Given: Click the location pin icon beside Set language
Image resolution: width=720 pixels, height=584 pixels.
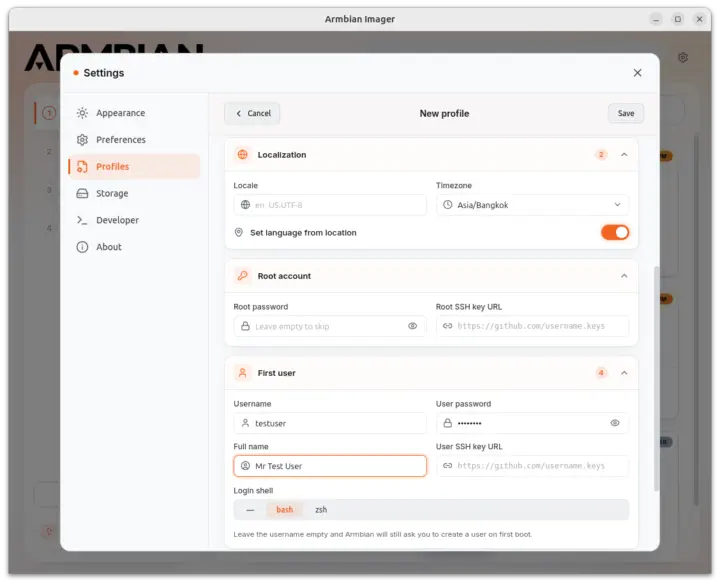Looking at the screenshot, I should (x=239, y=232).
